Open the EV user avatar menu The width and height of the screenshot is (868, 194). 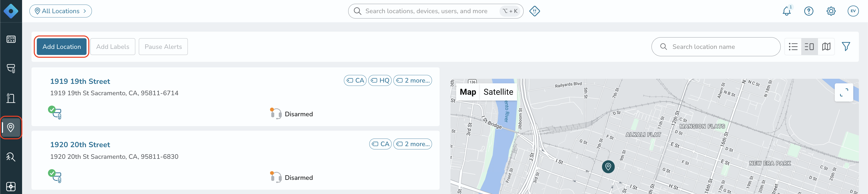[853, 11]
